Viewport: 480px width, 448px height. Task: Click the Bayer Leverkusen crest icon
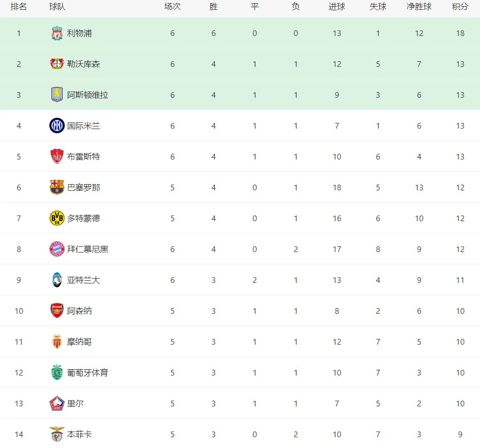click(x=57, y=64)
